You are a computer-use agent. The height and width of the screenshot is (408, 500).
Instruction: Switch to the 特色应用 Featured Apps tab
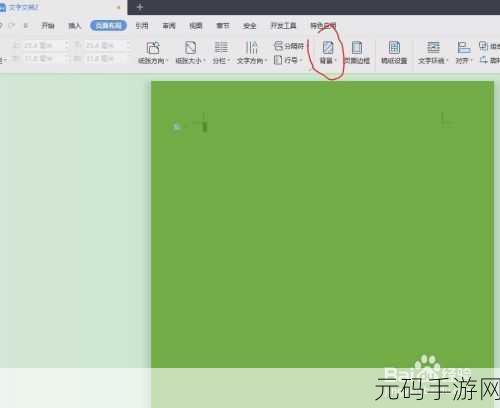pyautogui.click(x=323, y=26)
